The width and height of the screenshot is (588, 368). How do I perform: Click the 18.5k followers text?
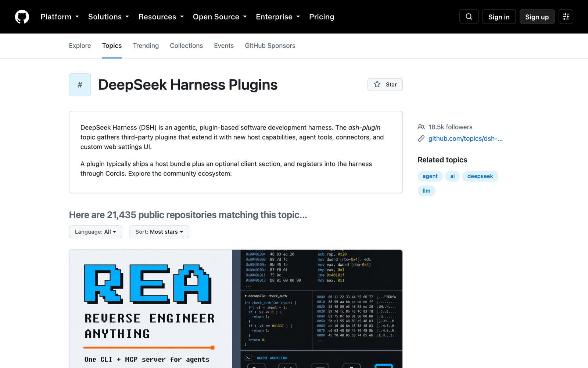[450, 127]
